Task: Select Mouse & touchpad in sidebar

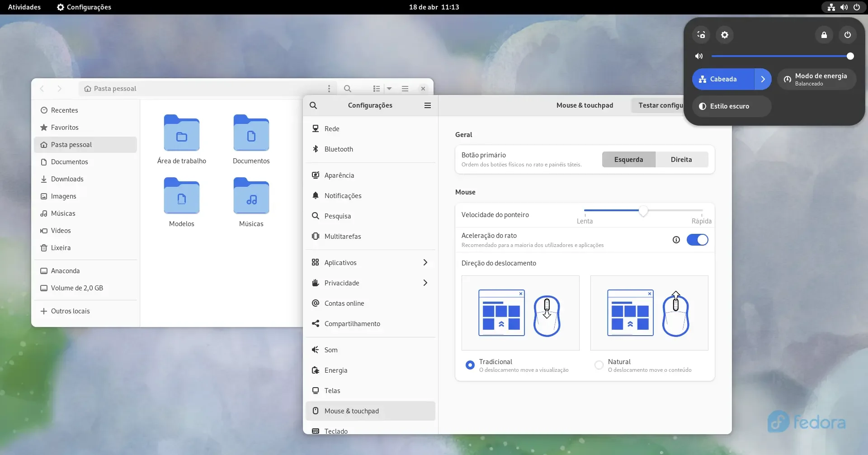Action: point(370,411)
